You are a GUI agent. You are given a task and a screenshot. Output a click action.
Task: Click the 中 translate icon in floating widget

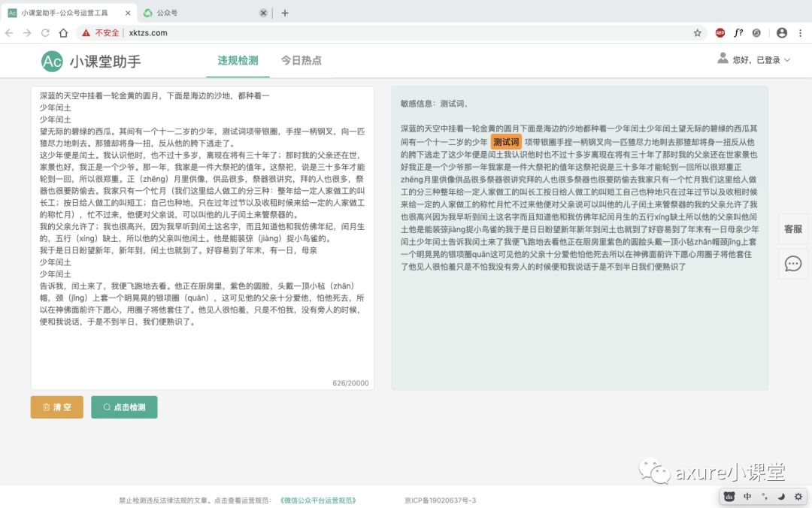[746, 497]
